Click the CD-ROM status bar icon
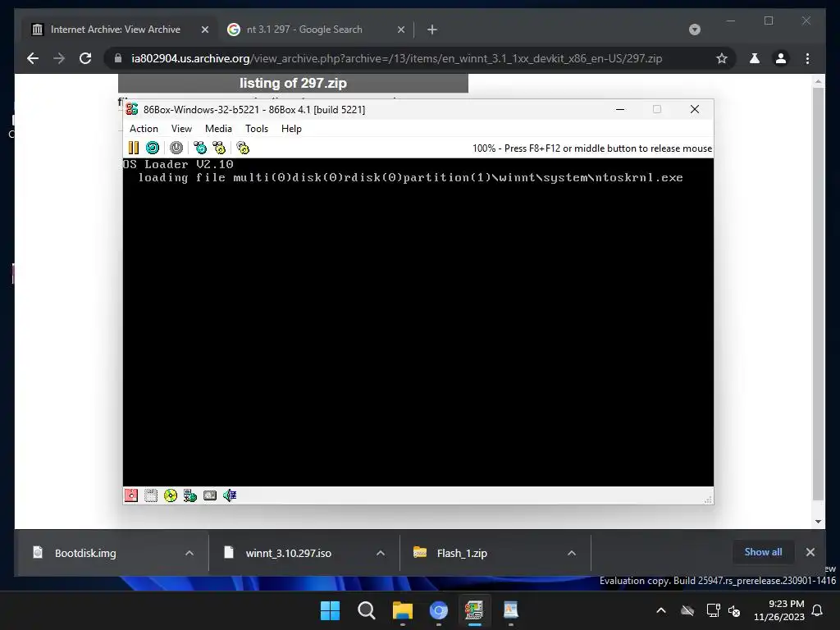The width and height of the screenshot is (840, 630). click(x=171, y=495)
